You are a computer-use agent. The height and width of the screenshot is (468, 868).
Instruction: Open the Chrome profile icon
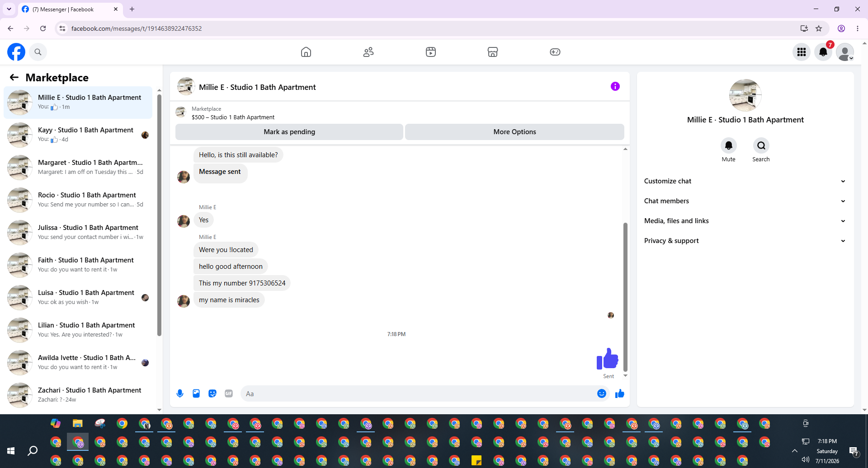(841, 28)
